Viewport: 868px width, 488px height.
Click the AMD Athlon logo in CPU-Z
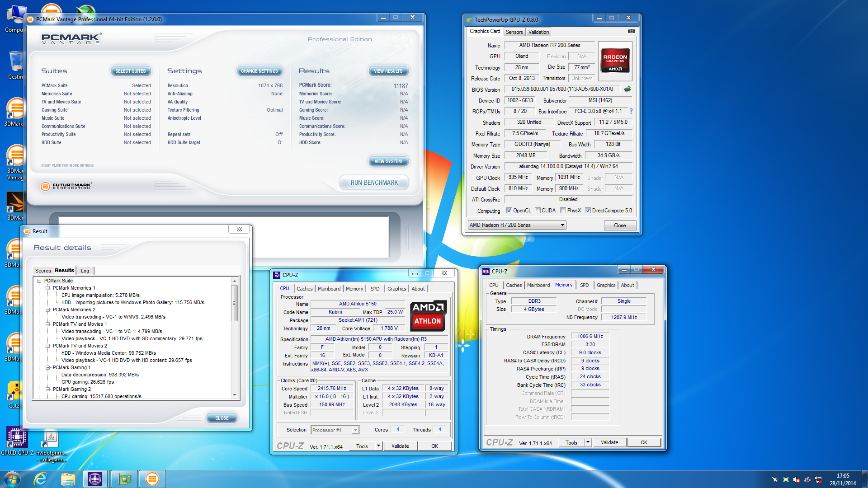428,316
